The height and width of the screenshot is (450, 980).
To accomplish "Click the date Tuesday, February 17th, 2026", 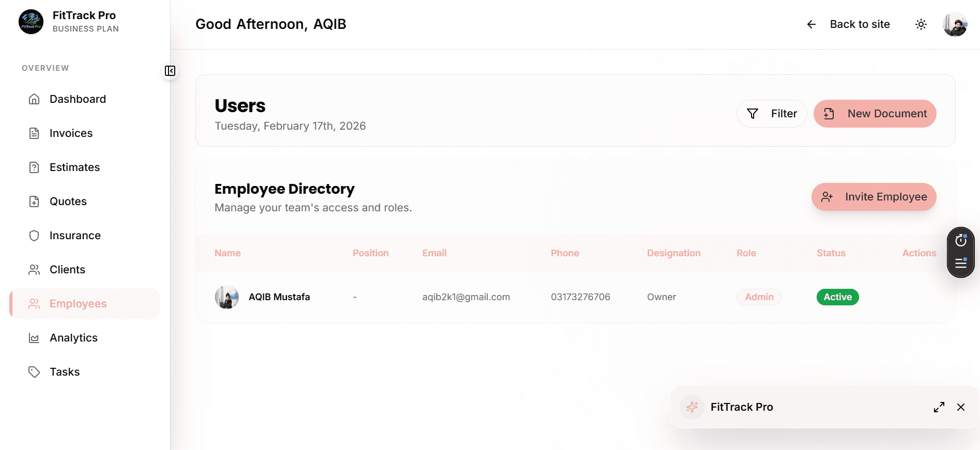I will click(290, 126).
